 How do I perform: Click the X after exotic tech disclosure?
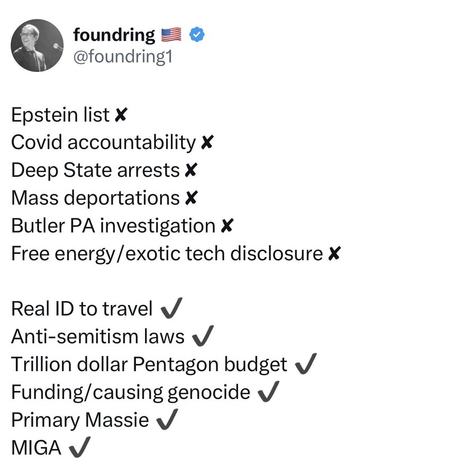(334, 253)
